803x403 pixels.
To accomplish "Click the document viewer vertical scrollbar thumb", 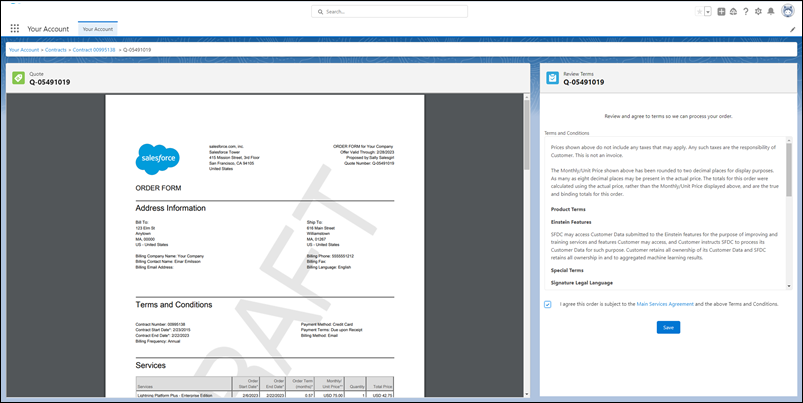I will click(x=526, y=134).
